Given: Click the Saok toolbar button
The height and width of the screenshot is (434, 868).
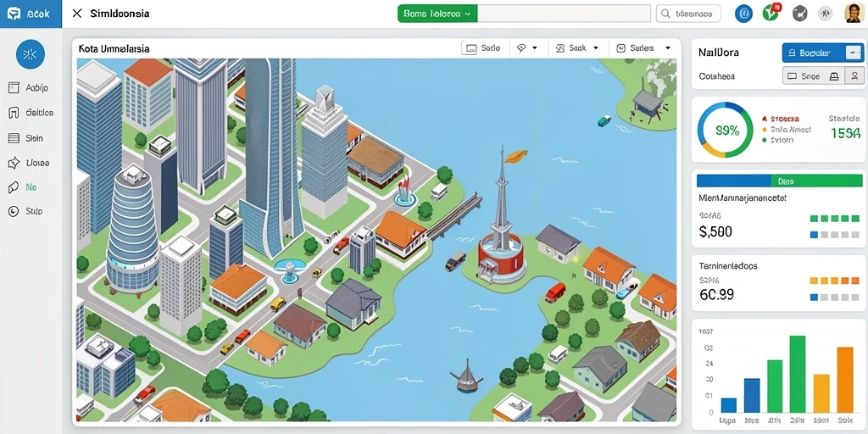Looking at the screenshot, I should click(x=570, y=48).
